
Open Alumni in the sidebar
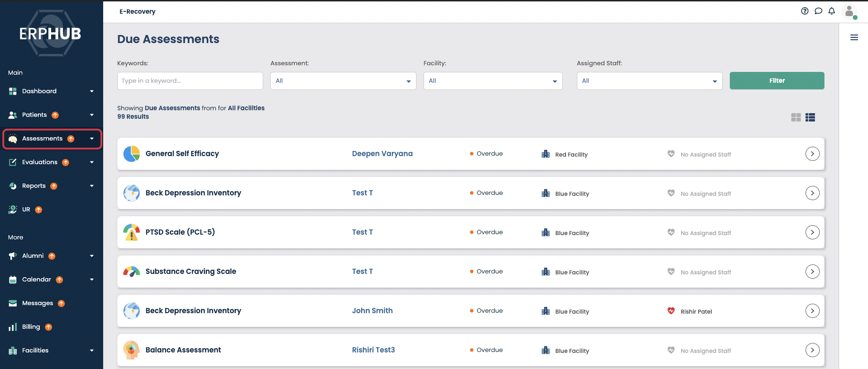[x=33, y=256]
